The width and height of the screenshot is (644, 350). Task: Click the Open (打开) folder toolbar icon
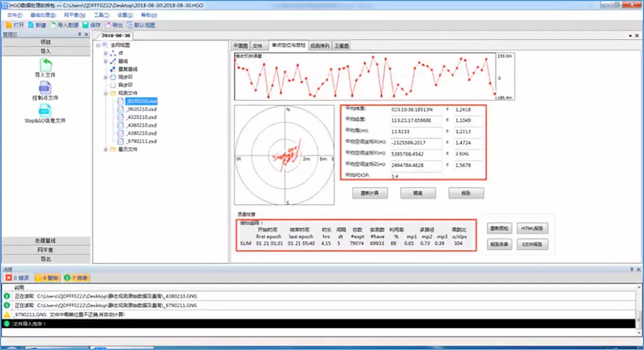point(8,26)
